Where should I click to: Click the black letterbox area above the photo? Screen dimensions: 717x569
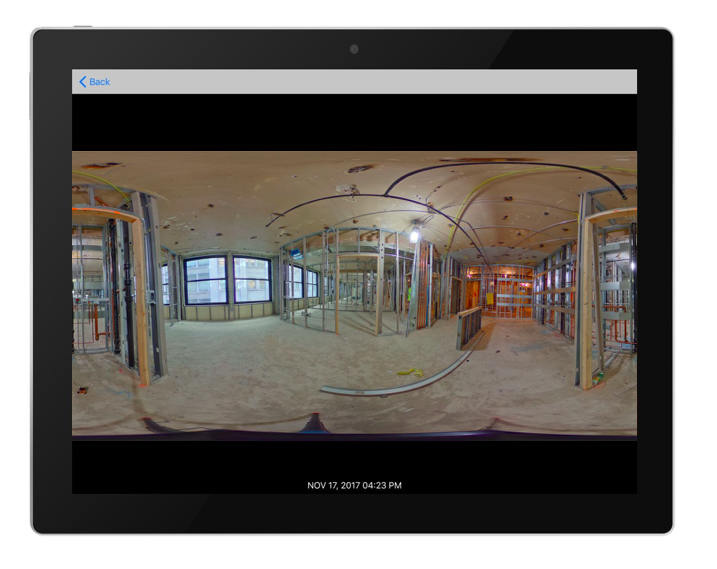[354, 122]
